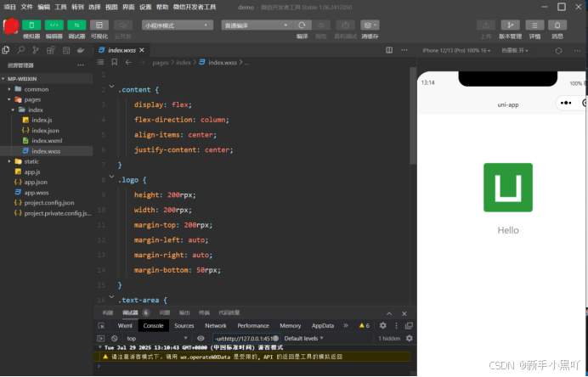
Task: Toggle the 调试器 debugger panel button
Action: pyautogui.click(x=76, y=25)
